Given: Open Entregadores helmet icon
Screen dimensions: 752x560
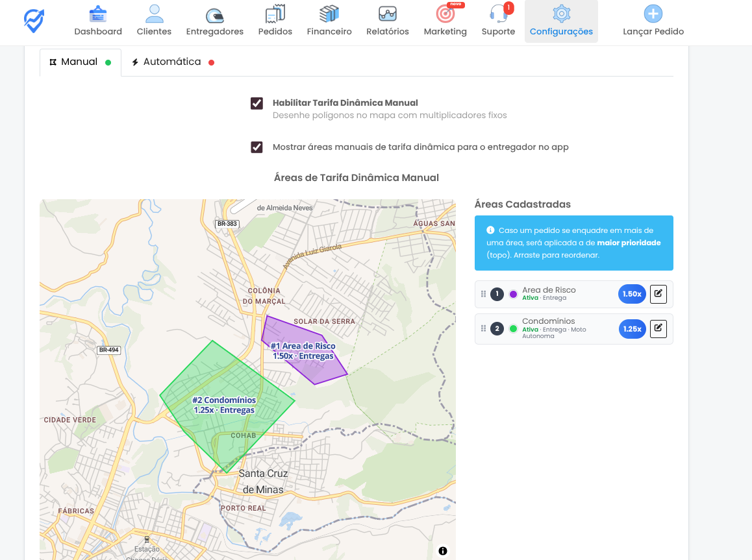Looking at the screenshot, I should pos(214,15).
